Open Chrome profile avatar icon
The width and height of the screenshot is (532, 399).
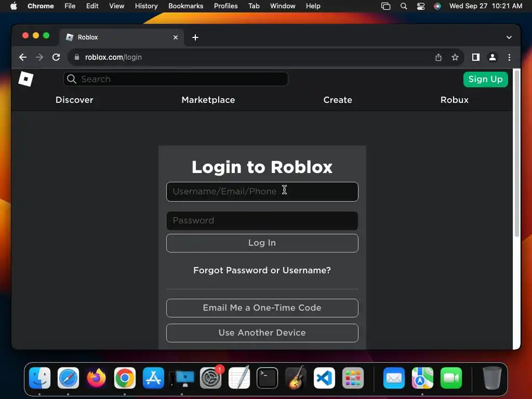(x=493, y=57)
